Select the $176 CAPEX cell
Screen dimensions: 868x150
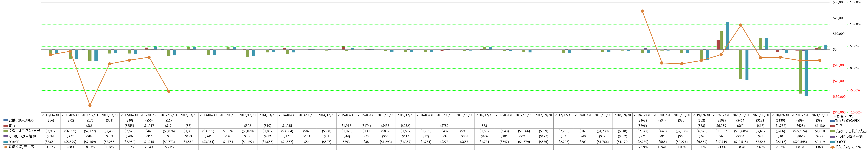click(90, 121)
